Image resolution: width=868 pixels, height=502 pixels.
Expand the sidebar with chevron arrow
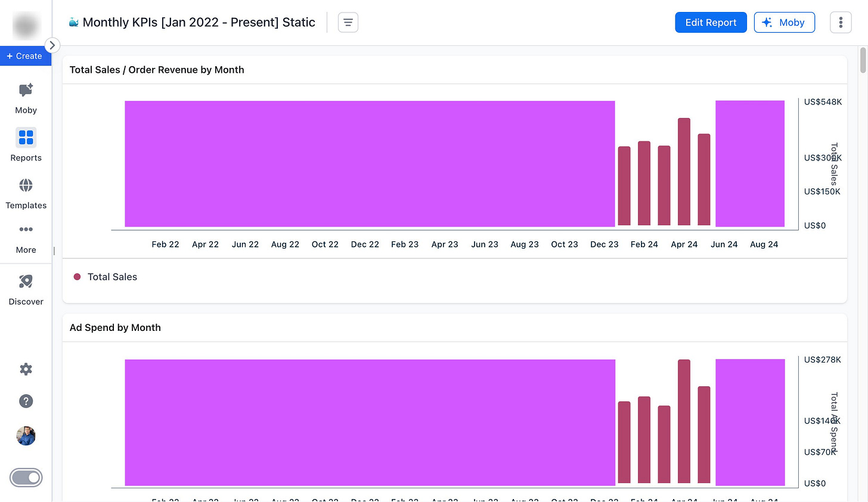[x=52, y=45]
